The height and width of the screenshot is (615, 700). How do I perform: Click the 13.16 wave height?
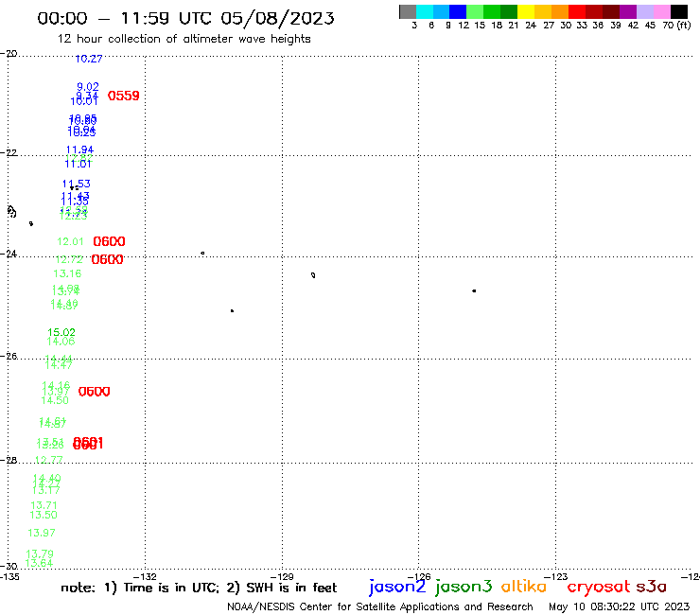point(67,273)
